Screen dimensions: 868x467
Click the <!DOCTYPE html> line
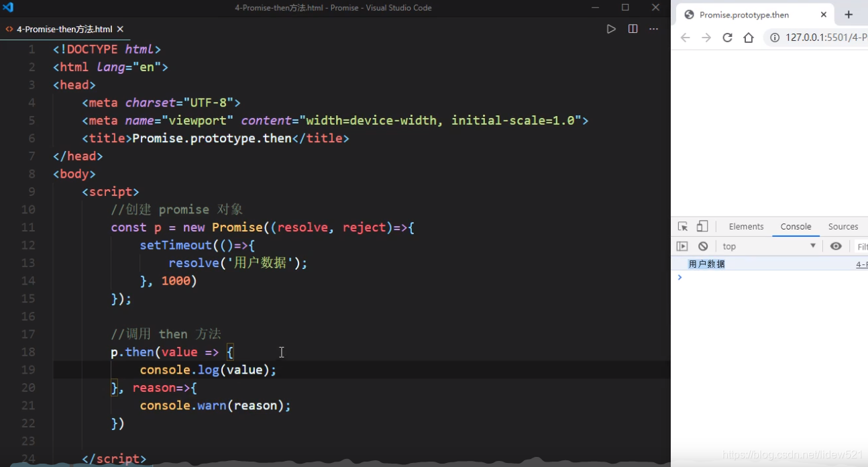click(107, 50)
